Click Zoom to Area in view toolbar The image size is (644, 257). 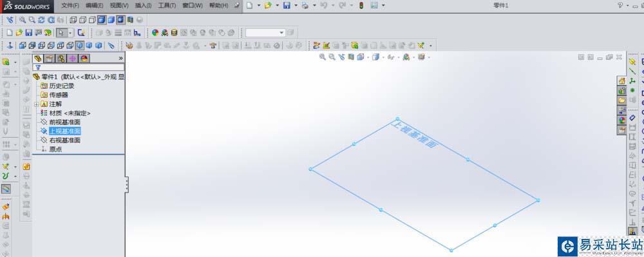pos(32,20)
